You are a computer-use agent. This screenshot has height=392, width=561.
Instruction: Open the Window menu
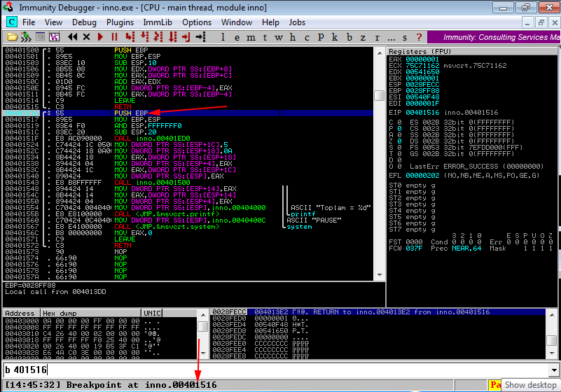(x=237, y=22)
